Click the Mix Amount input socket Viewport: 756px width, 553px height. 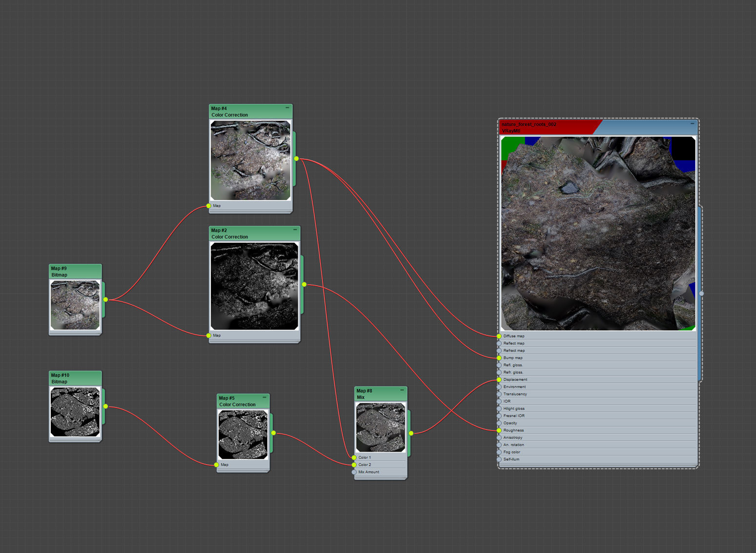tap(354, 472)
